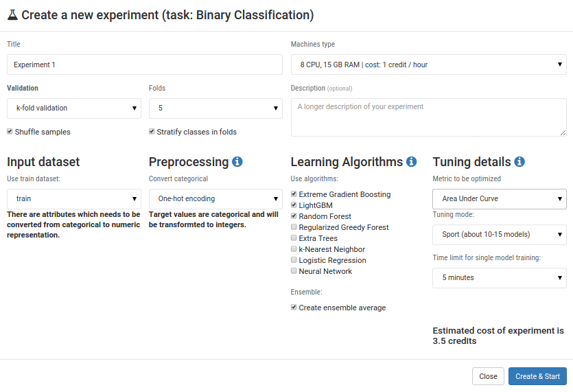The image size is (573, 392).
Task: Click the Tuning details info icon
Action: (x=519, y=162)
